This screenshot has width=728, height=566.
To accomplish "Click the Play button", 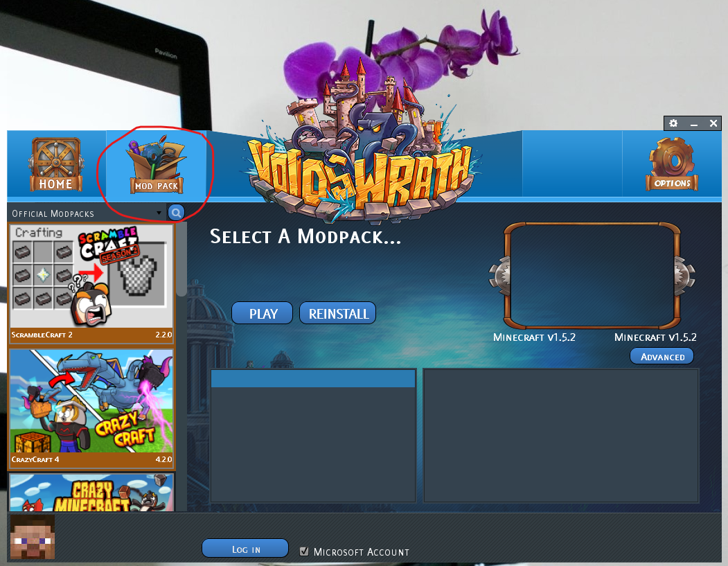I will pos(263,313).
